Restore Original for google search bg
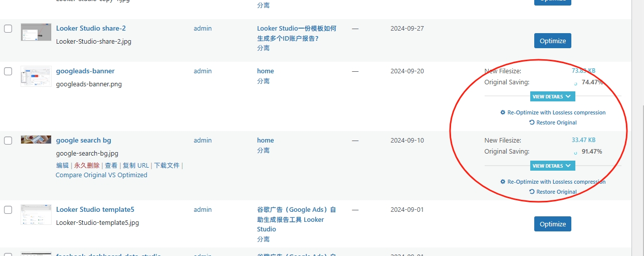 (553, 192)
